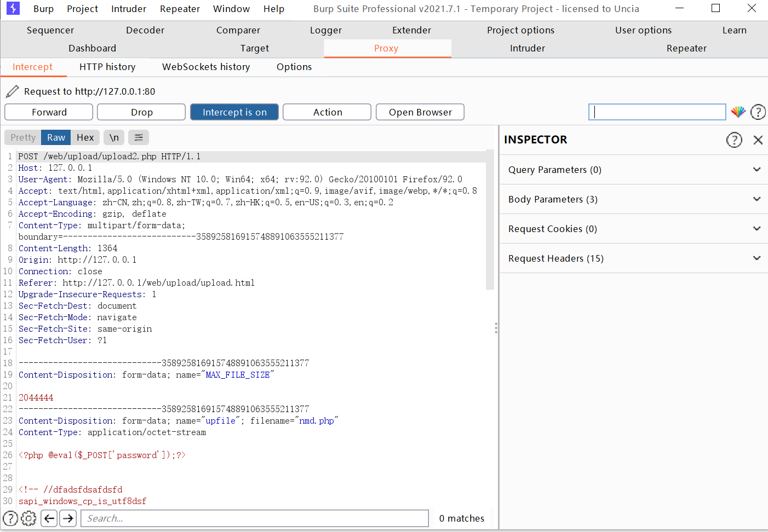Open the proxy Options sub-tab
This screenshot has height=532, width=768.
click(294, 67)
